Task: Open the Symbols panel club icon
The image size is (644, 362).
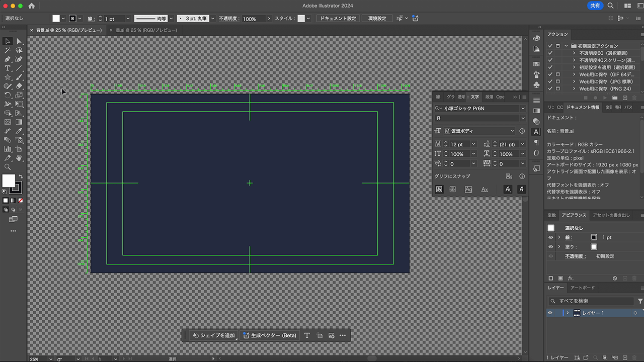Action: 536,85
